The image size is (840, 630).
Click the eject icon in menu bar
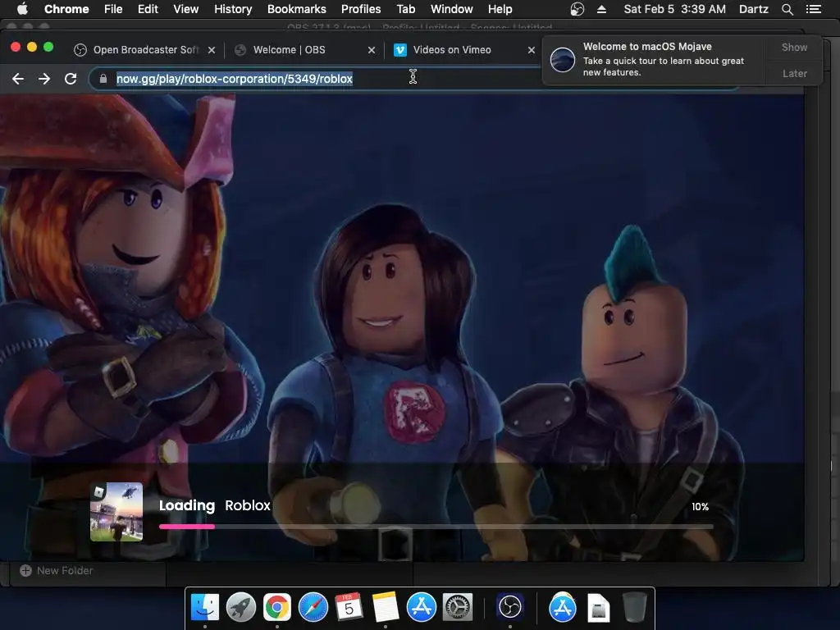point(601,9)
